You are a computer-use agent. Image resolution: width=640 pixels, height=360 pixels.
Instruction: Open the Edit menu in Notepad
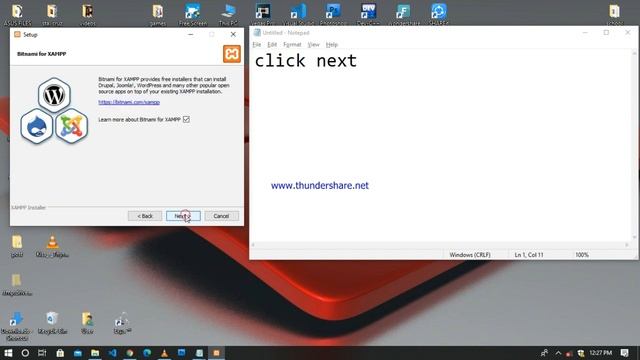pyautogui.click(x=272, y=44)
